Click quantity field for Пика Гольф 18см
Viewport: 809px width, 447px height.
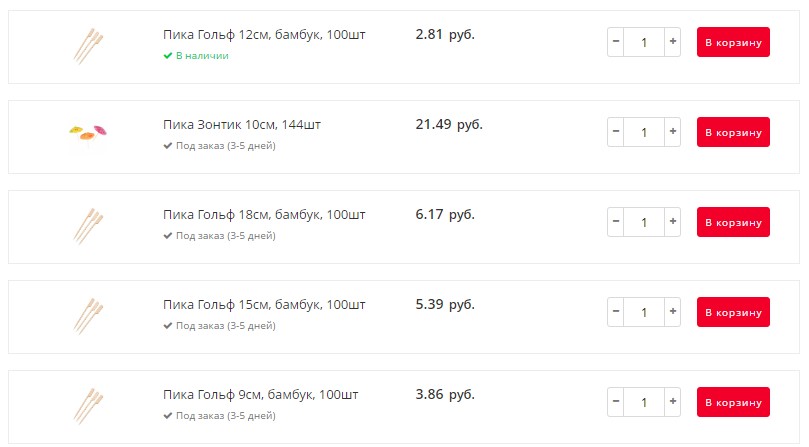[x=644, y=222]
